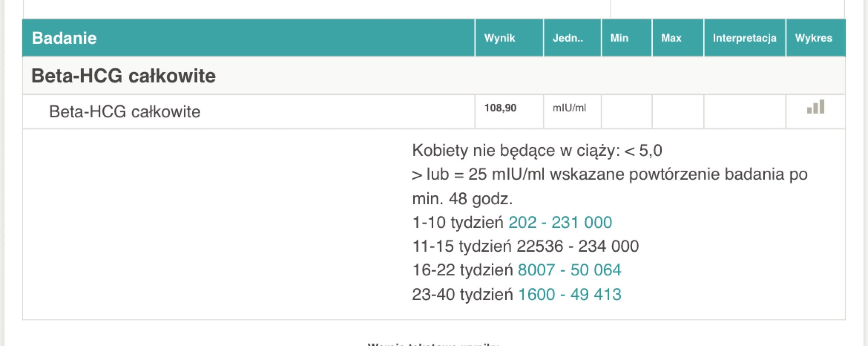
Task: Click the 'Kobiety nie będące w ciąży' line
Action: (x=537, y=150)
